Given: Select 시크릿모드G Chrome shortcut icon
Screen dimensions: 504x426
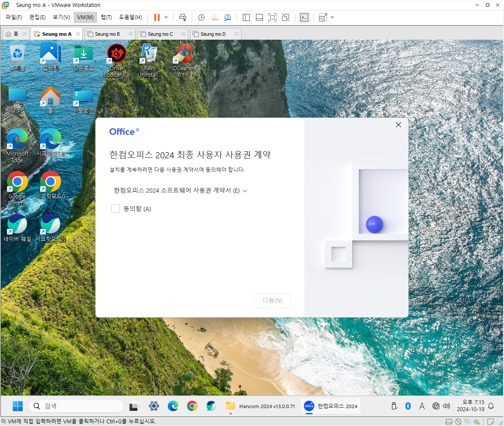Looking at the screenshot, I should [x=51, y=185].
